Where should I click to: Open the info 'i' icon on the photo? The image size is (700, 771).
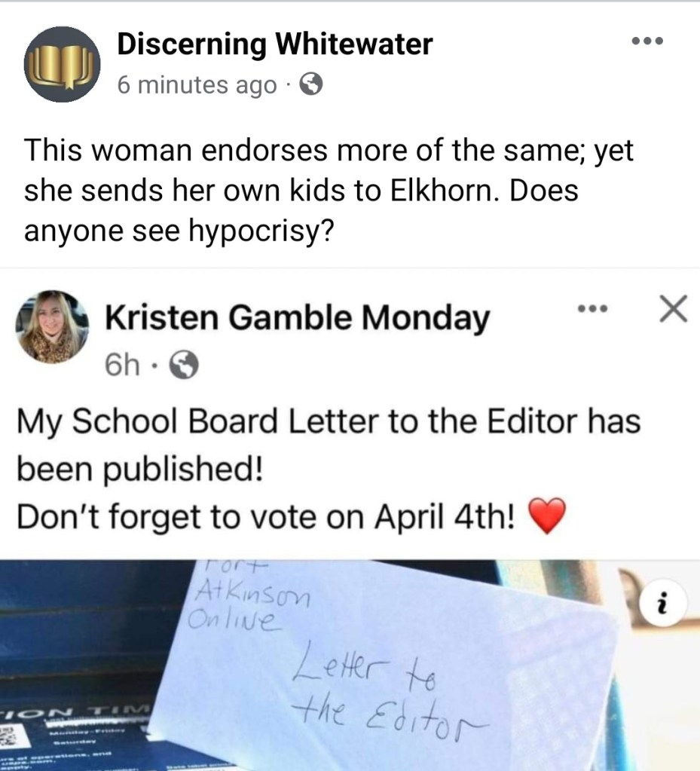pyautogui.click(x=663, y=604)
